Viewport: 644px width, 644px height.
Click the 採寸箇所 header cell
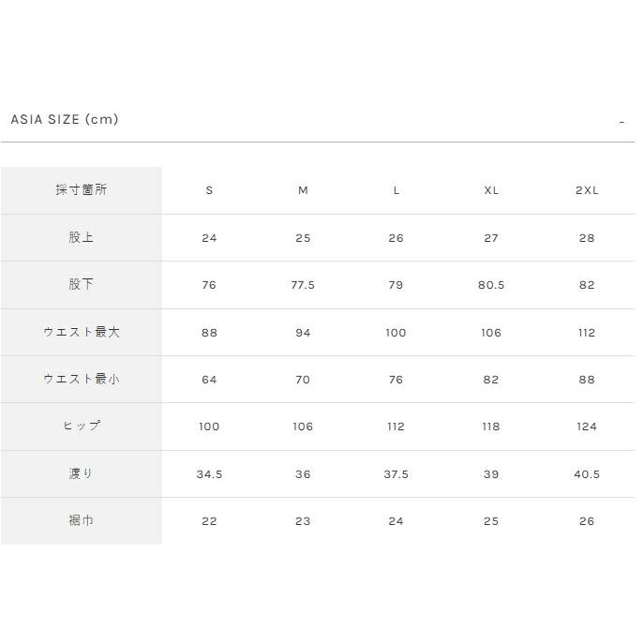pyautogui.click(x=82, y=190)
